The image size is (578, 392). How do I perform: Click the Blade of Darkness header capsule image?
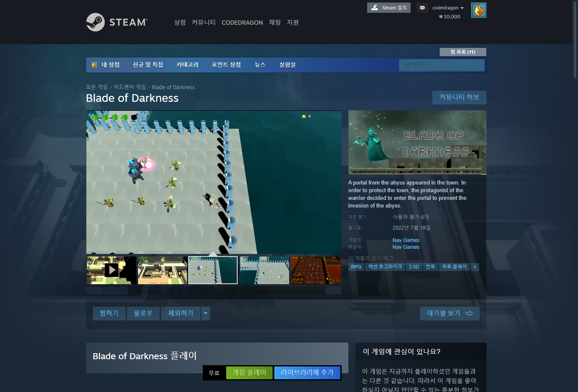pyautogui.click(x=417, y=143)
